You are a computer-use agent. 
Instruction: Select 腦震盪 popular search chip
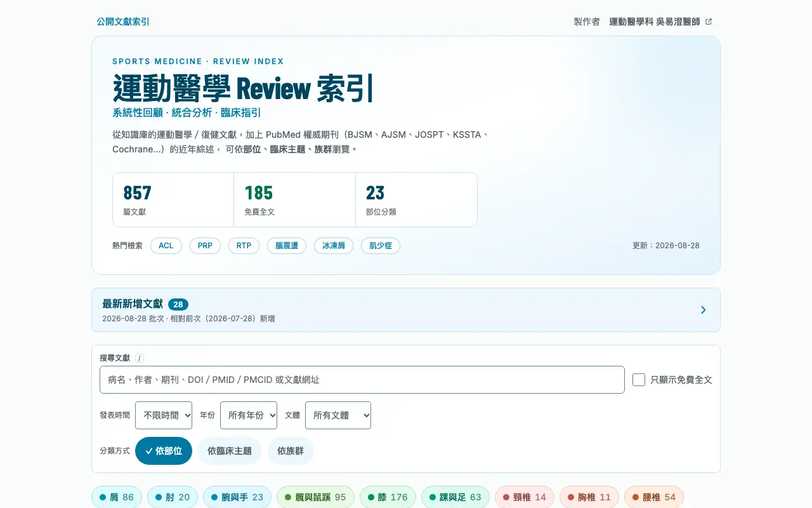287,246
